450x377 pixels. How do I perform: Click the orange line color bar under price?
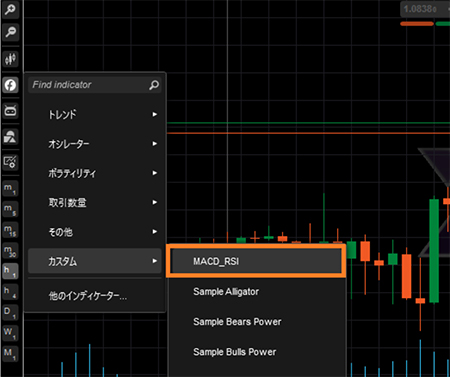coord(417,24)
